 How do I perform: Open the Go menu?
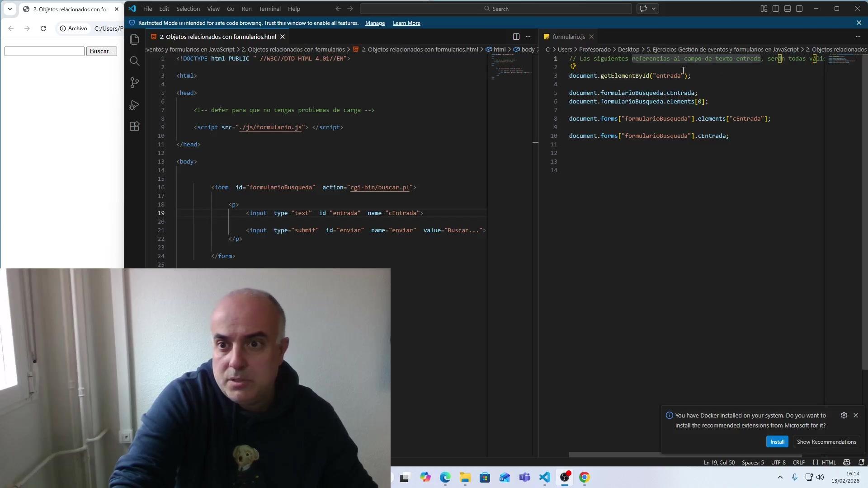[x=231, y=9]
